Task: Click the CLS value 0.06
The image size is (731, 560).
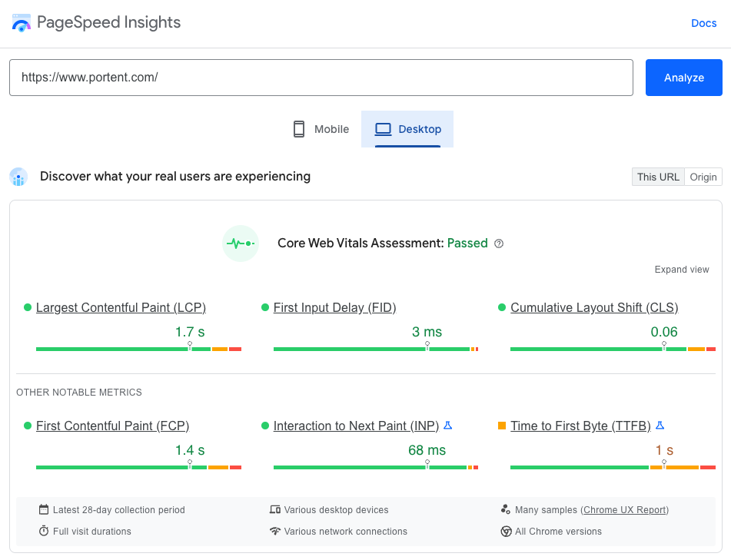Action: [664, 332]
